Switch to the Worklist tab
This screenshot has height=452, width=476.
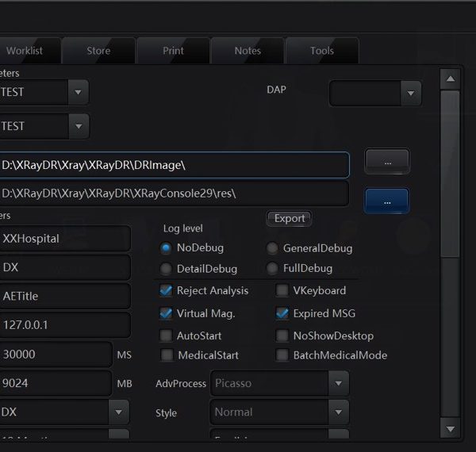click(25, 51)
